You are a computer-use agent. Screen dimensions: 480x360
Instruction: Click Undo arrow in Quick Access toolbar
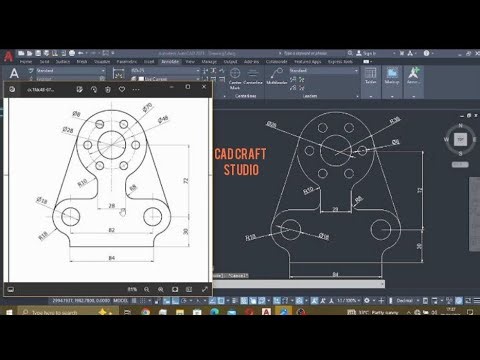pyautogui.click(x=81, y=53)
